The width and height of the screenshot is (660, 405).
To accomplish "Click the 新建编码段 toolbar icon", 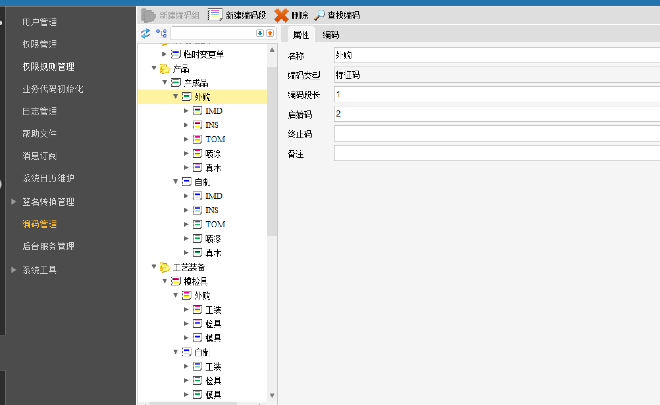I will coord(216,15).
